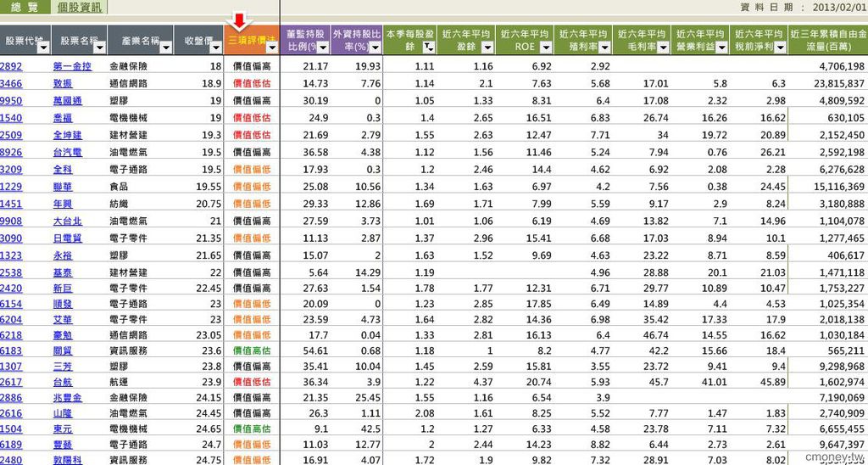Open the 致振 stock name link
The width and height of the screenshot is (868, 465).
point(63,84)
